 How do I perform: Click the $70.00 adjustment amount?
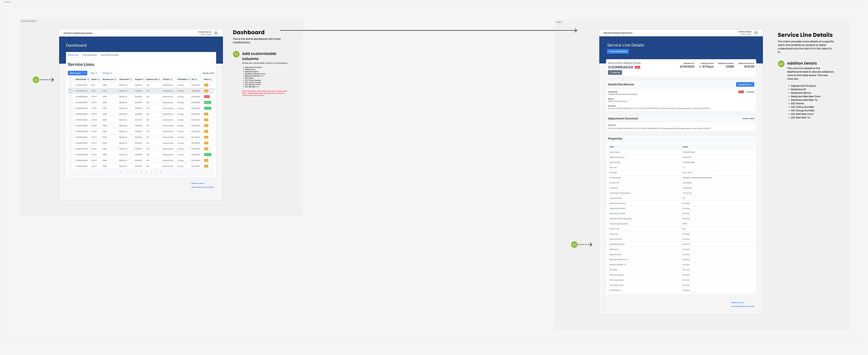tap(749, 67)
